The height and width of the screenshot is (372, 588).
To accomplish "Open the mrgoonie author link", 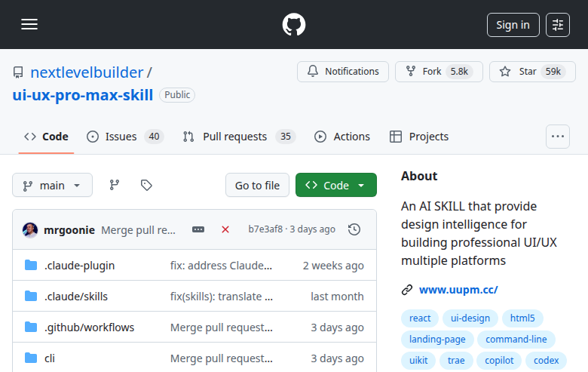I will point(69,229).
